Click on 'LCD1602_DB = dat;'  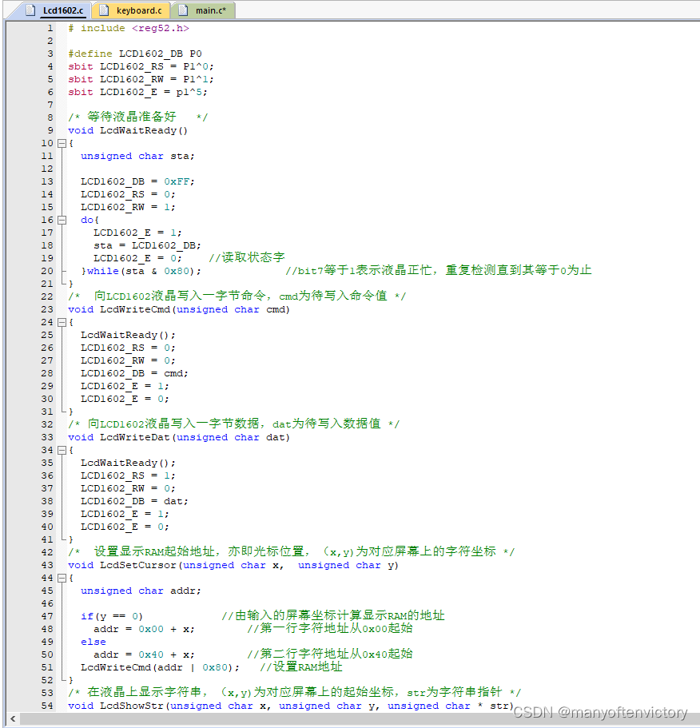pos(134,501)
